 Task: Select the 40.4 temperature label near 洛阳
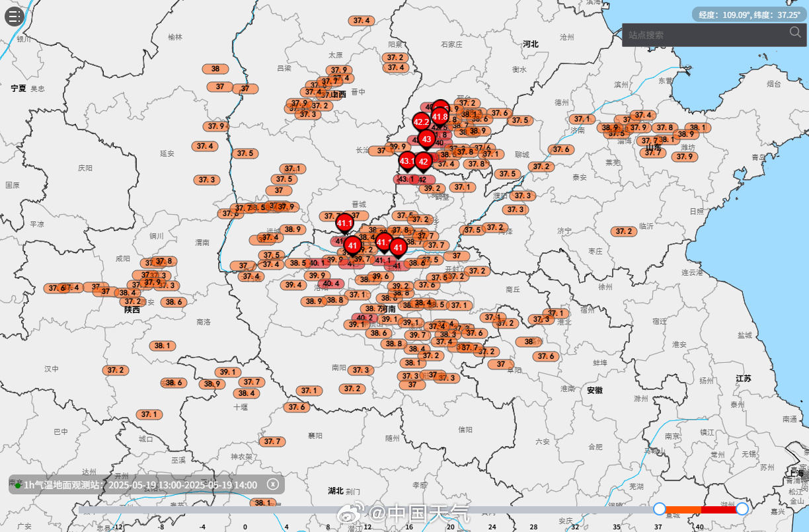click(x=332, y=284)
